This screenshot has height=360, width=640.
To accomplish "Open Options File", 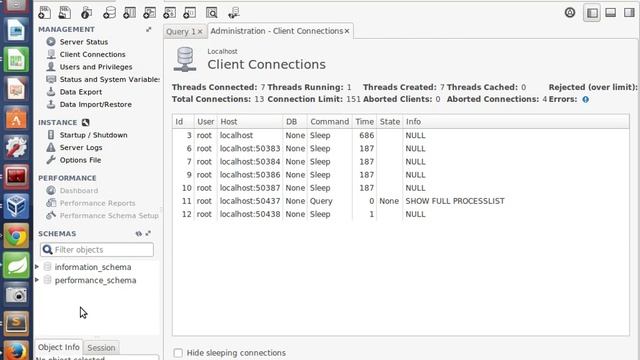I will tap(80, 160).
